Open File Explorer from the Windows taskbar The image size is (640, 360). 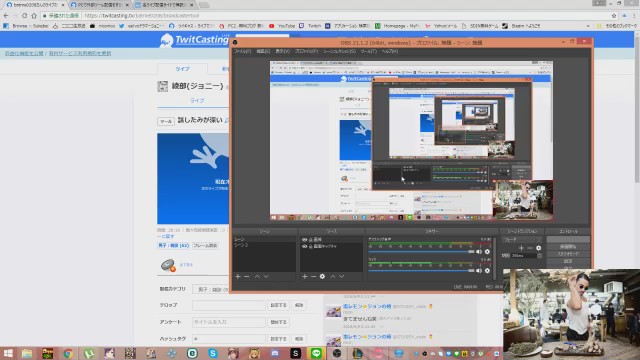27,353
